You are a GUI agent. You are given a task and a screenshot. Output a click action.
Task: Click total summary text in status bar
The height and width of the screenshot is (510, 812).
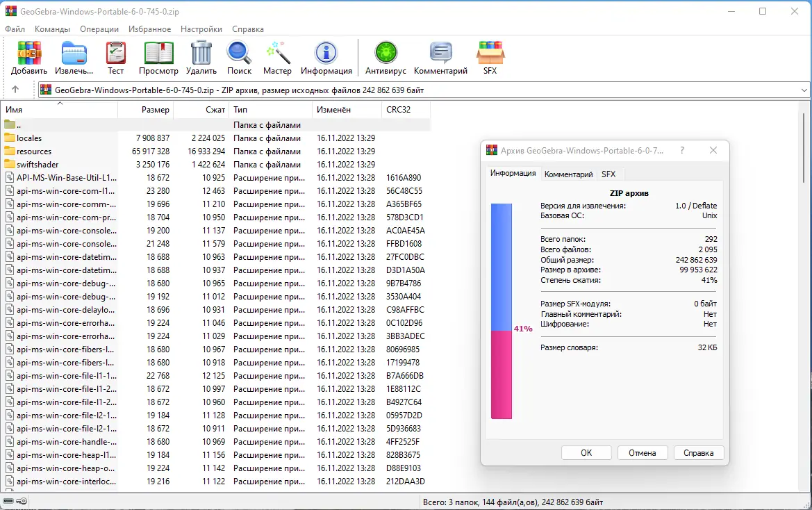coord(513,502)
